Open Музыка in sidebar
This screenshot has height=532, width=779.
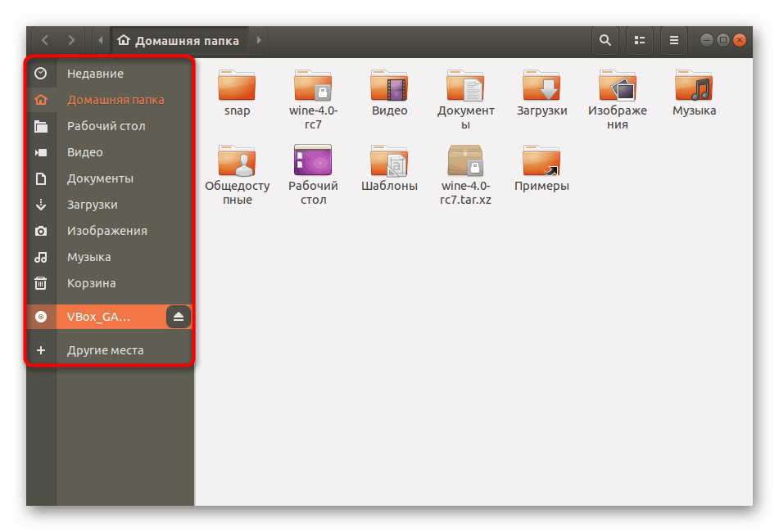[110, 258]
